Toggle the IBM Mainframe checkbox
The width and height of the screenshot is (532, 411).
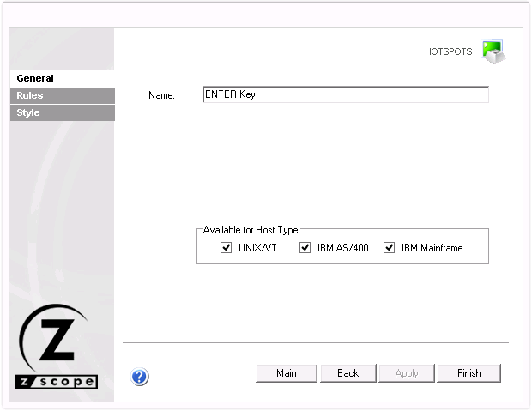[x=389, y=247]
